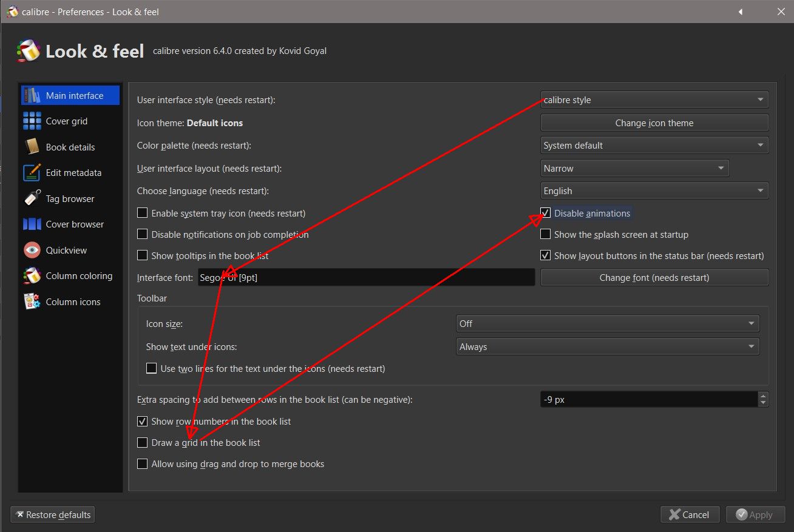Click the Apply button

click(755, 515)
